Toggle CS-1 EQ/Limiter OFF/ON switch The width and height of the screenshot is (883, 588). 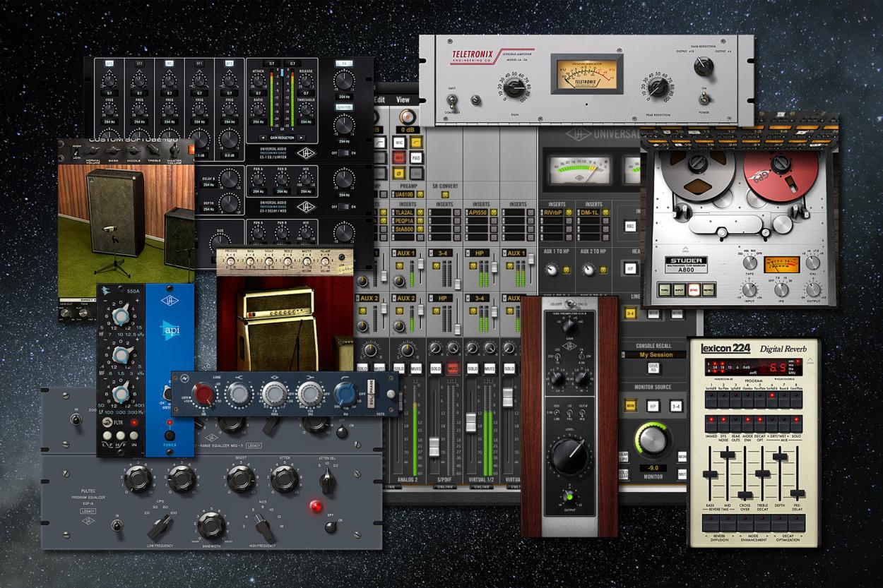(343, 152)
